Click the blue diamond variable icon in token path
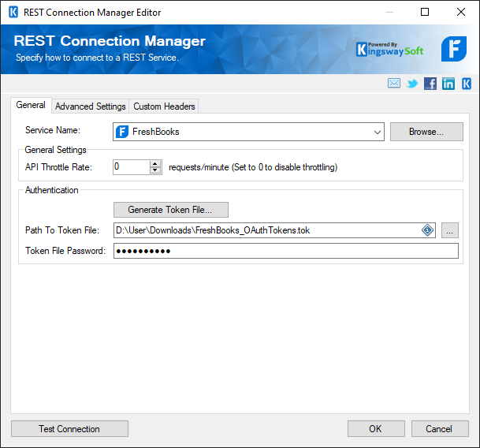The width and height of the screenshot is (480, 448). pos(427,230)
